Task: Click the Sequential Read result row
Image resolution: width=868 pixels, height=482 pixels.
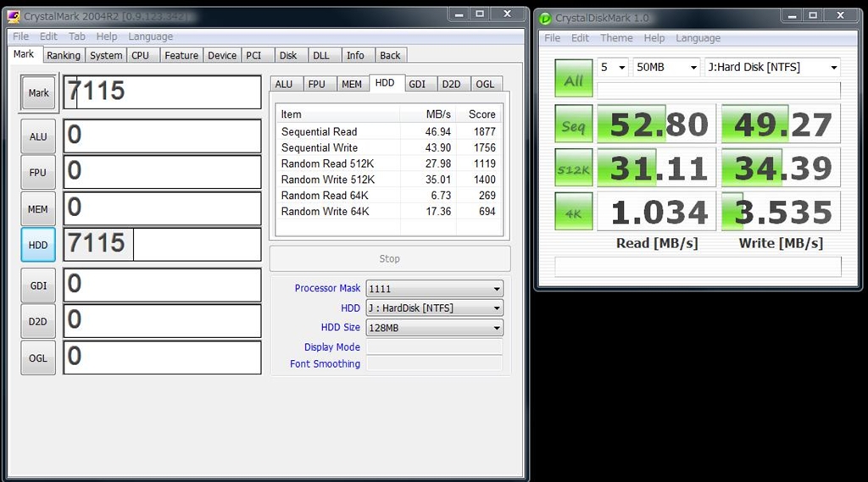Action: (x=389, y=131)
